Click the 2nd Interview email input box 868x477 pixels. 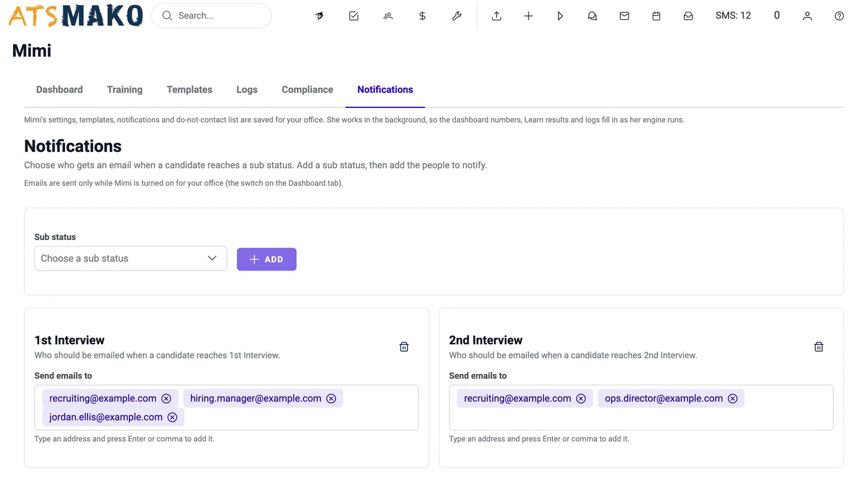[641, 408]
